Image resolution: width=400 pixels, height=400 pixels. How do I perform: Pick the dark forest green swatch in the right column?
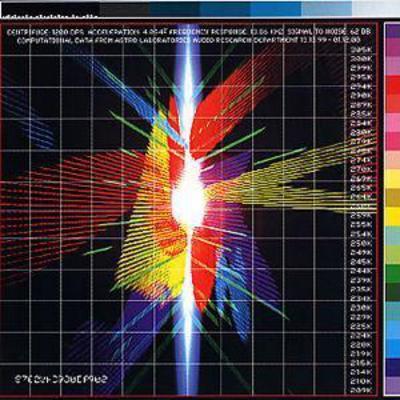click(x=393, y=292)
